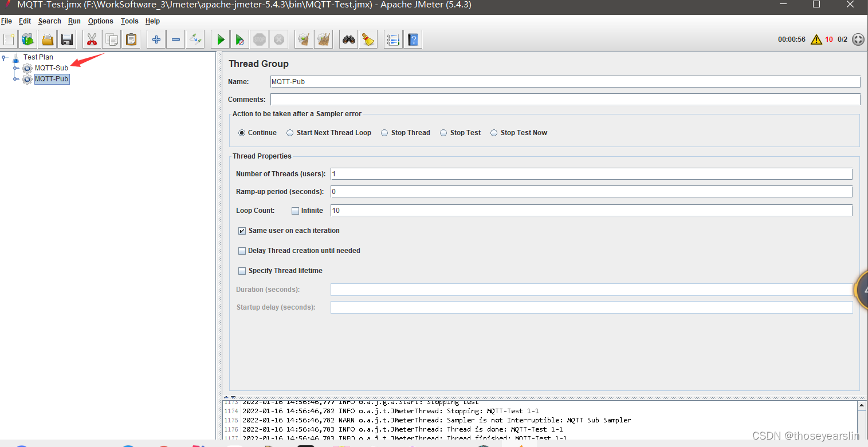Click the Clear All double broom icon
868x447 pixels.
coord(324,39)
